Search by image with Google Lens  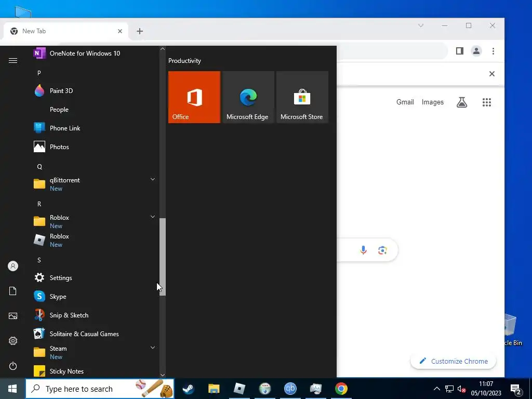pyautogui.click(x=382, y=250)
